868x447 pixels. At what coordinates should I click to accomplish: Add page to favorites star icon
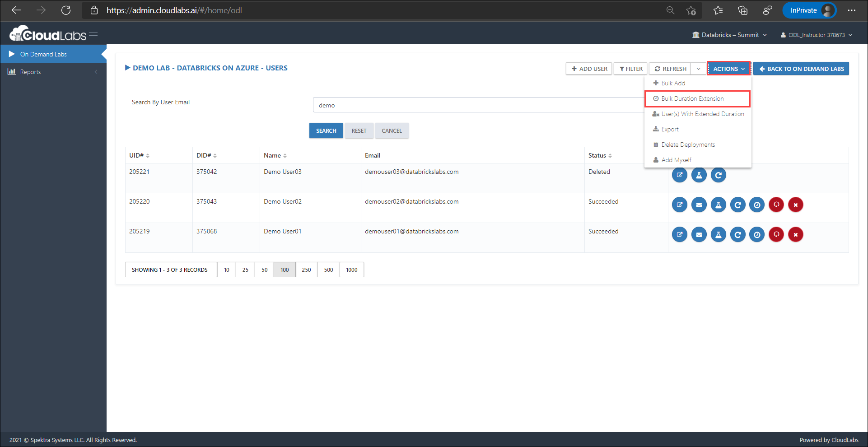click(x=691, y=10)
